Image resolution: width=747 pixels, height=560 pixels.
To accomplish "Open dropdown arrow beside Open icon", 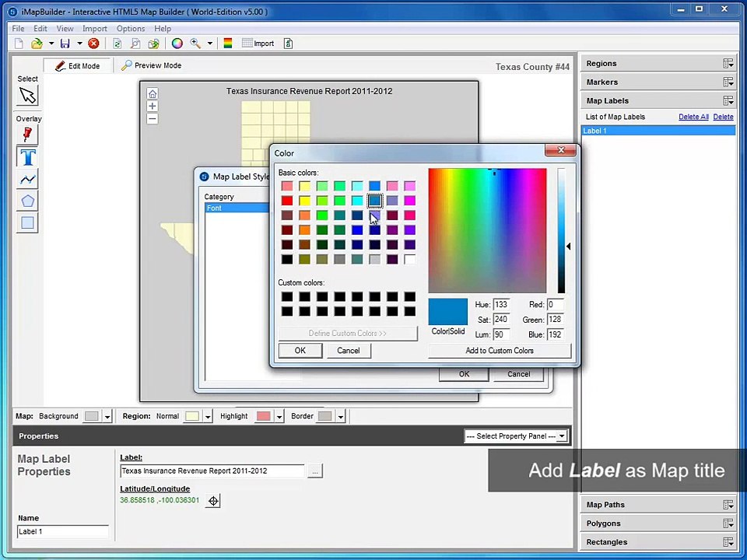I will tap(51, 44).
